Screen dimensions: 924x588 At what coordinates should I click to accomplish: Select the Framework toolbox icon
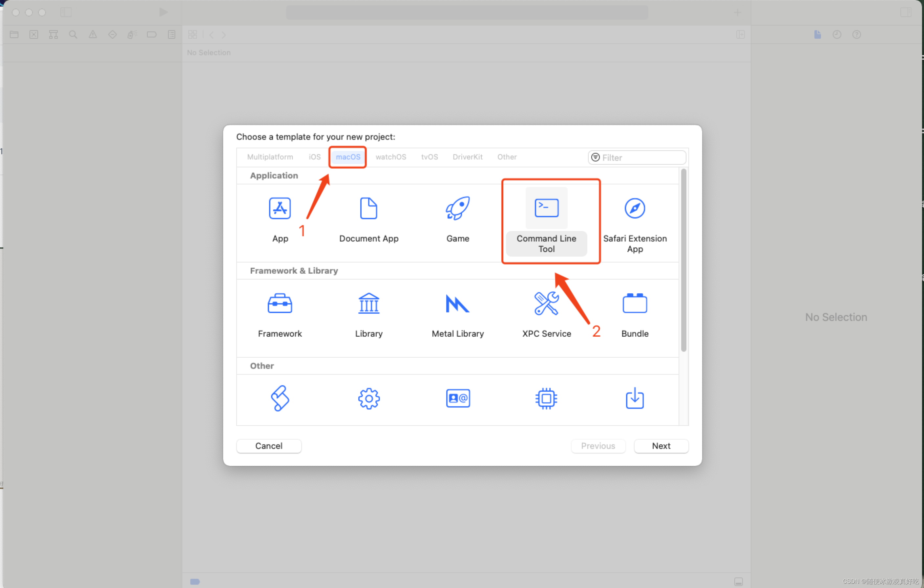(280, 304)
